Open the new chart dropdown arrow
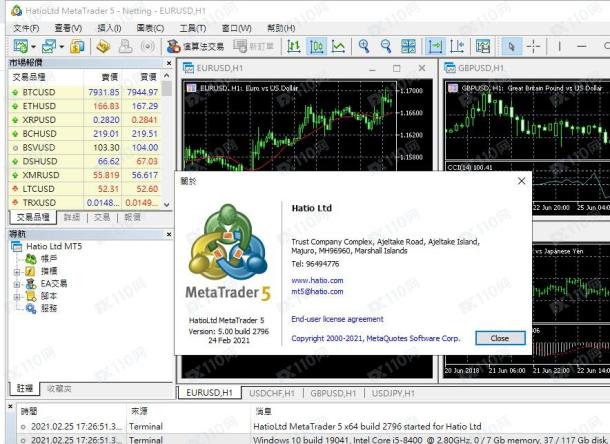 click(x=33, y=47)
